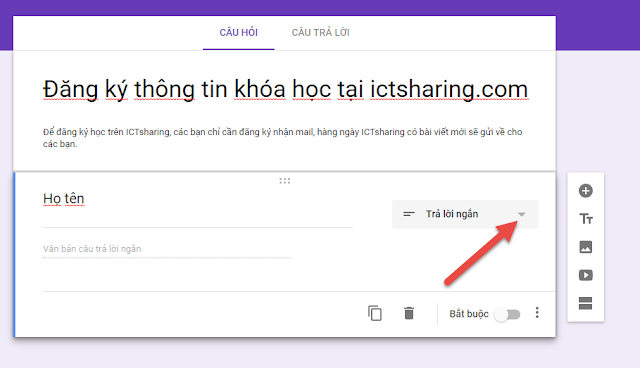Open the Trả lời ngắn type dropdown
The width and height of the screenshot is (640, 368).
pyautogui.click(x=465, y=214)
